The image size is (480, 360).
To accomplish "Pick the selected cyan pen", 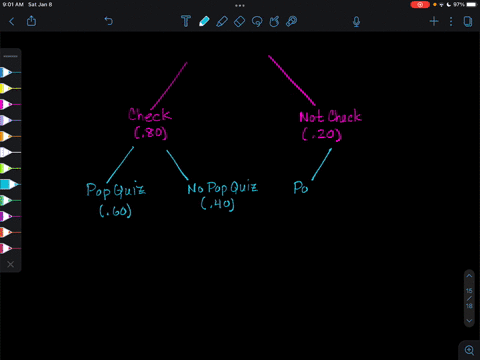I will [9, 184].
